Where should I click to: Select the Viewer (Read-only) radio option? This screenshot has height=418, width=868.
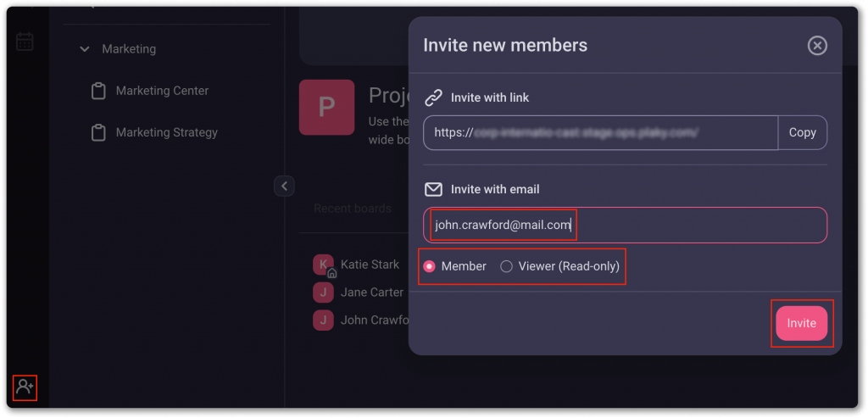pos(507,266)
